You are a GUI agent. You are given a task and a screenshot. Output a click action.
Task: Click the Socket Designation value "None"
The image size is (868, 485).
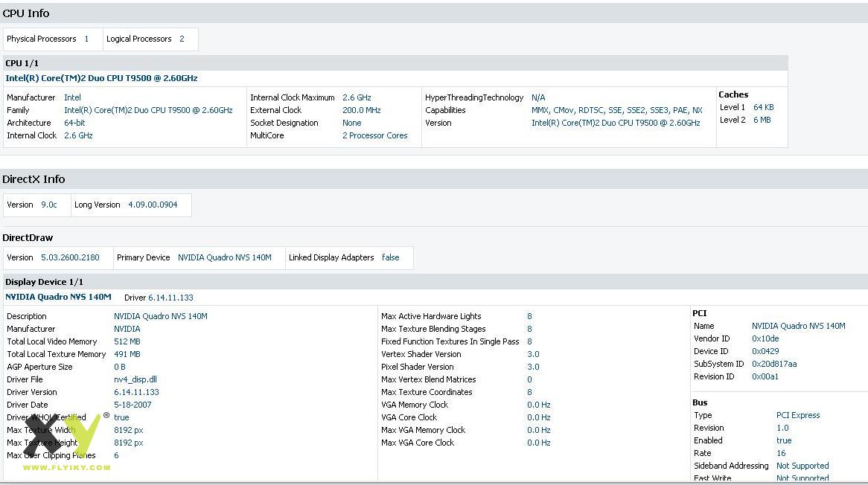pos(351,123)
